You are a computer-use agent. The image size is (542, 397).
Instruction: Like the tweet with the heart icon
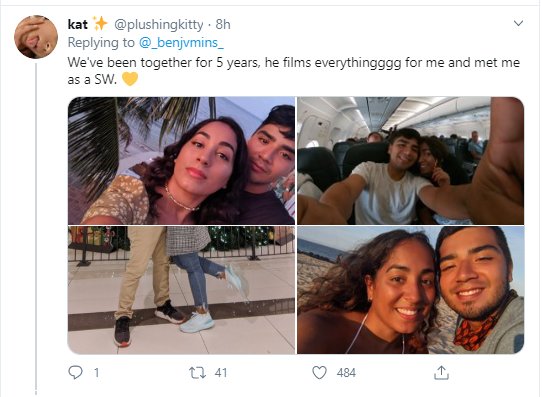pyautogui.click(x=319, y=373)
